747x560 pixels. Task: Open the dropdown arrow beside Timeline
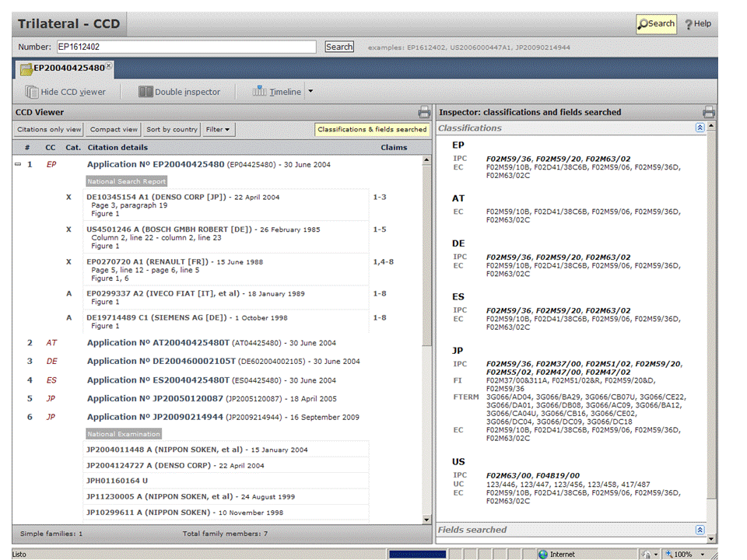pos(310,92)
